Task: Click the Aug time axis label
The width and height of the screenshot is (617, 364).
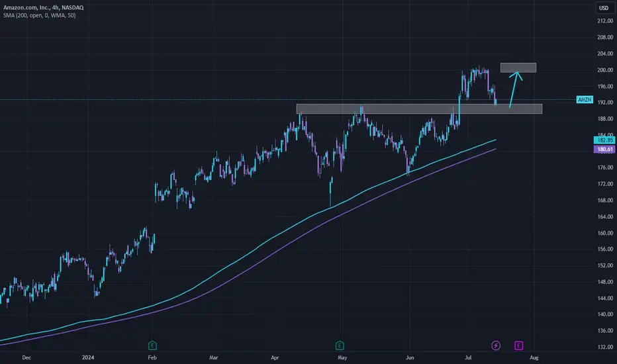Action: [x=534, y=357]
